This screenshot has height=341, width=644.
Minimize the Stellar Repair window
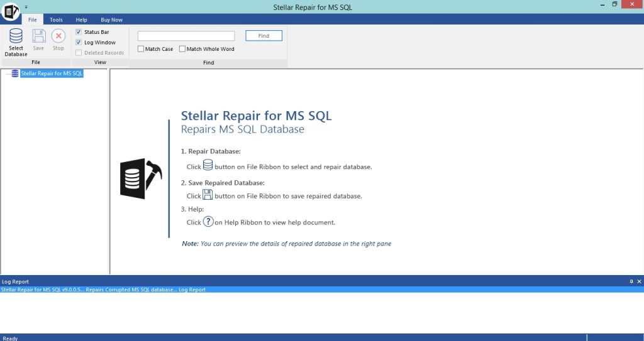[602, 4]
